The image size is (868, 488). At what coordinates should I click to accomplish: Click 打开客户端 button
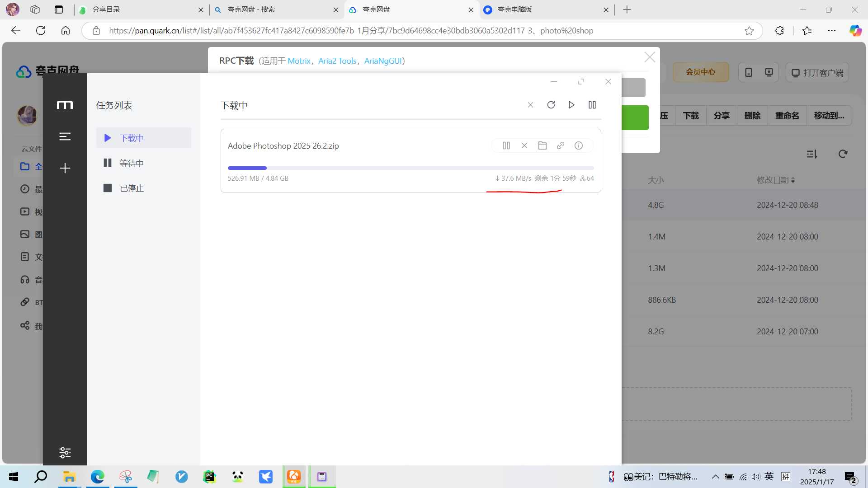[x=817, y=73]
